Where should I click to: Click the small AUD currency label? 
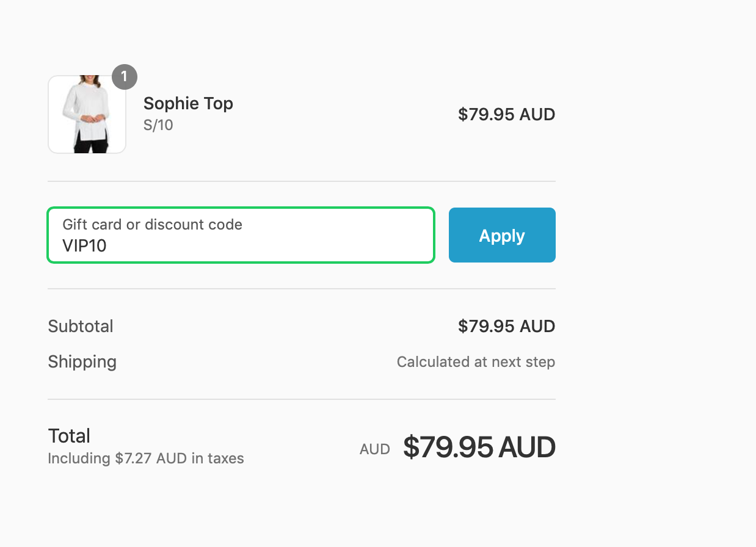click(x=375, y=449)
